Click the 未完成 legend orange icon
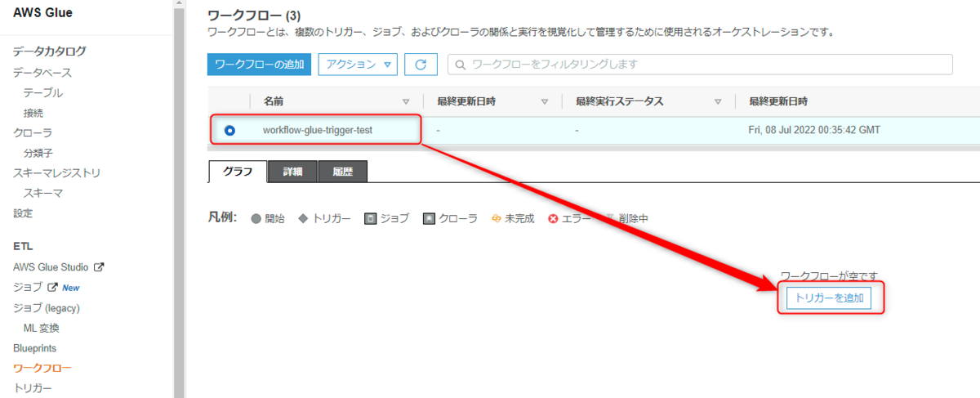 496,219
